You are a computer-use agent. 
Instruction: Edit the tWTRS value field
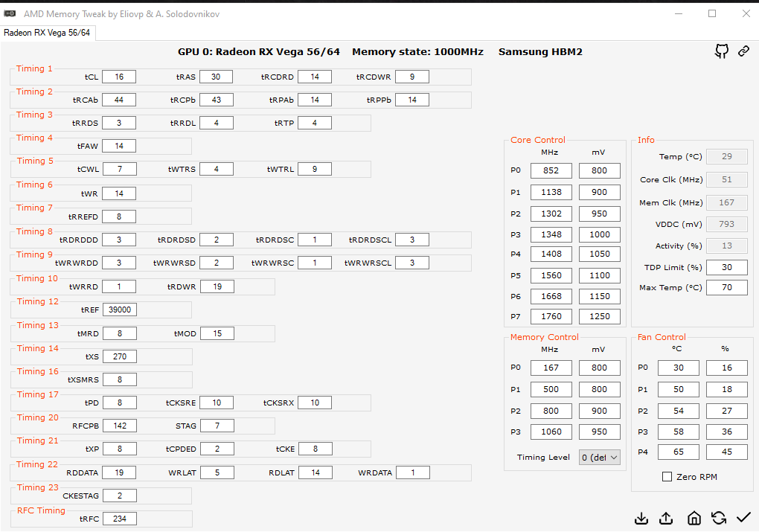217,169
